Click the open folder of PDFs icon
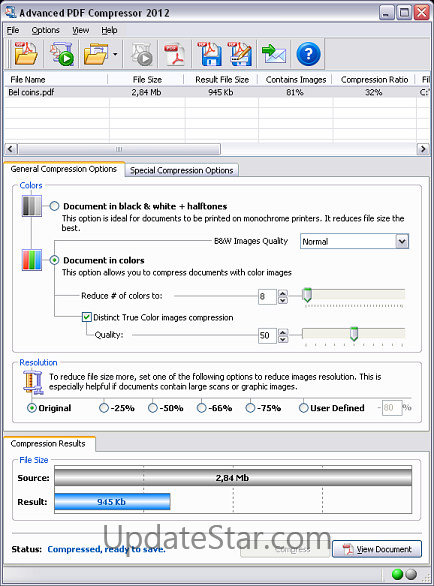The image size is (434, 586). pos(96,54)
